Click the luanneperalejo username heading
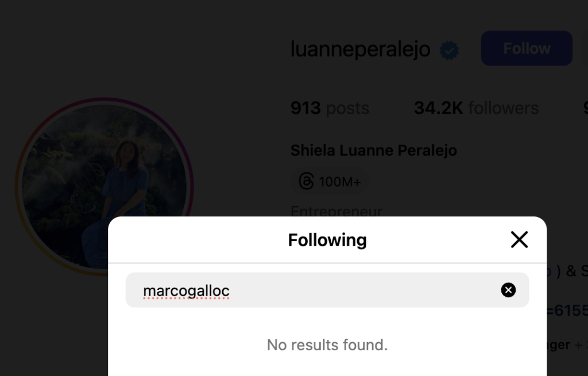The image size is (588, 376). [x=360, y=49]
